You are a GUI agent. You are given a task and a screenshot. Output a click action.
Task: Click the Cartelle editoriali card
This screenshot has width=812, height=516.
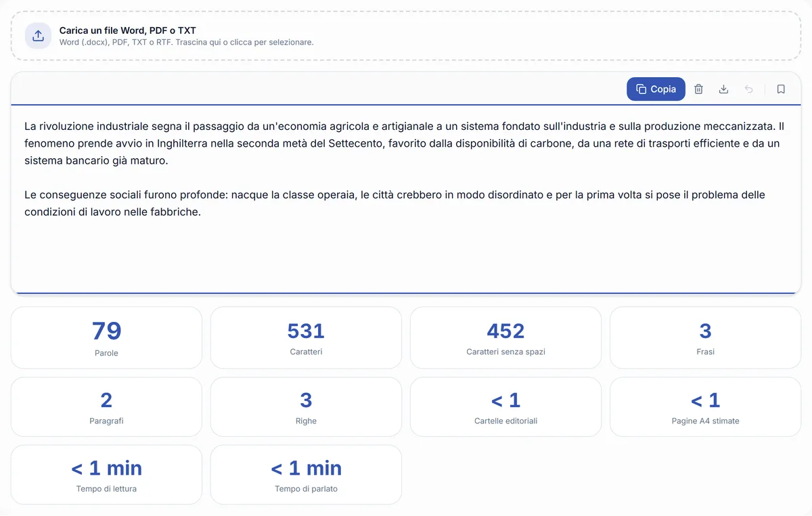[505, 406]
